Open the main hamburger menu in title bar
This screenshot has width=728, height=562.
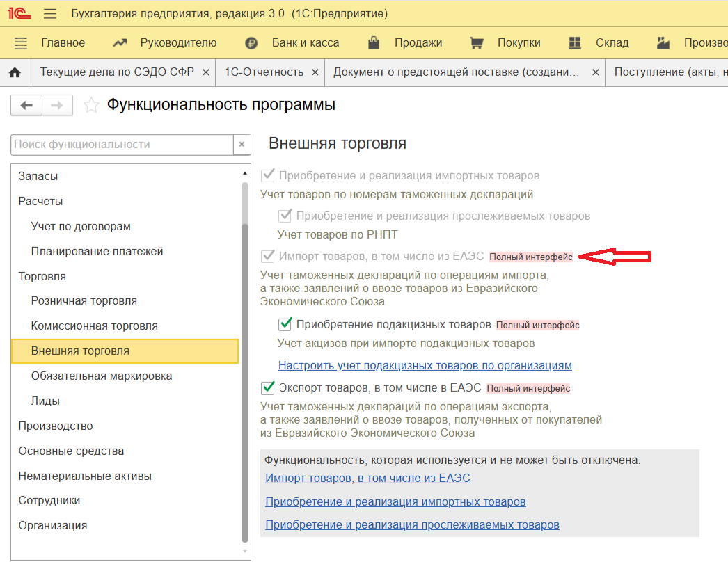tap(50, 13)
